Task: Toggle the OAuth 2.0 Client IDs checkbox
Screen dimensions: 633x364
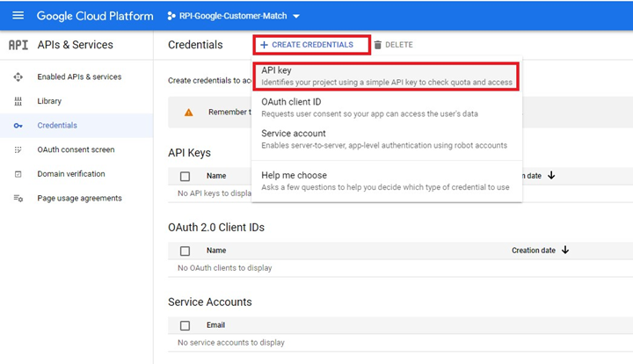Action: pos(185,251)
